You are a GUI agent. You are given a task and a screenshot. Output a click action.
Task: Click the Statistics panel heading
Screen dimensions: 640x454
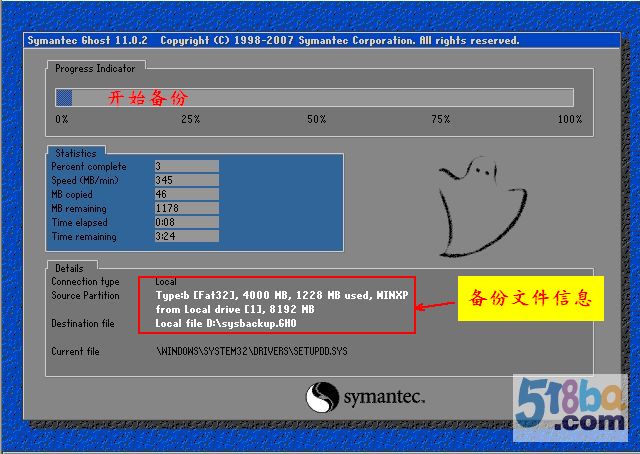tap(76, 153)
